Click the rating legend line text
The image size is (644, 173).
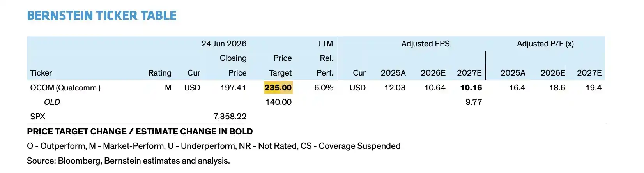[214, 146]
